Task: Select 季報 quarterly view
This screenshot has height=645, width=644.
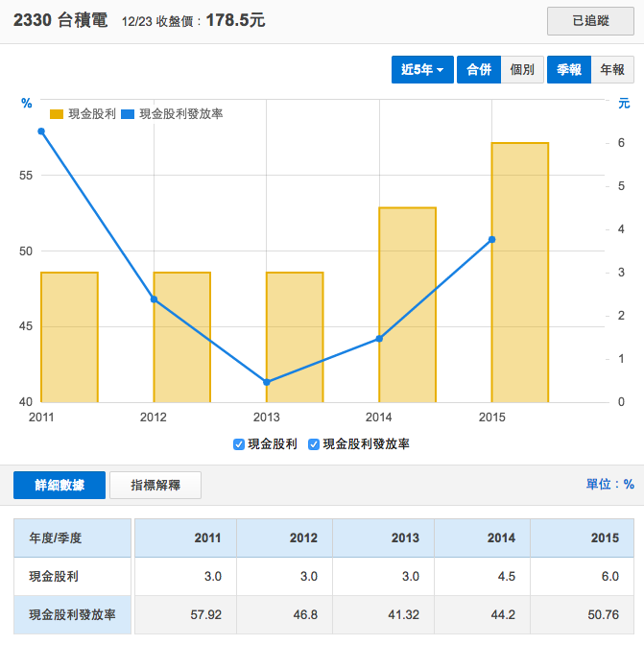Action: tap(568, 69)
